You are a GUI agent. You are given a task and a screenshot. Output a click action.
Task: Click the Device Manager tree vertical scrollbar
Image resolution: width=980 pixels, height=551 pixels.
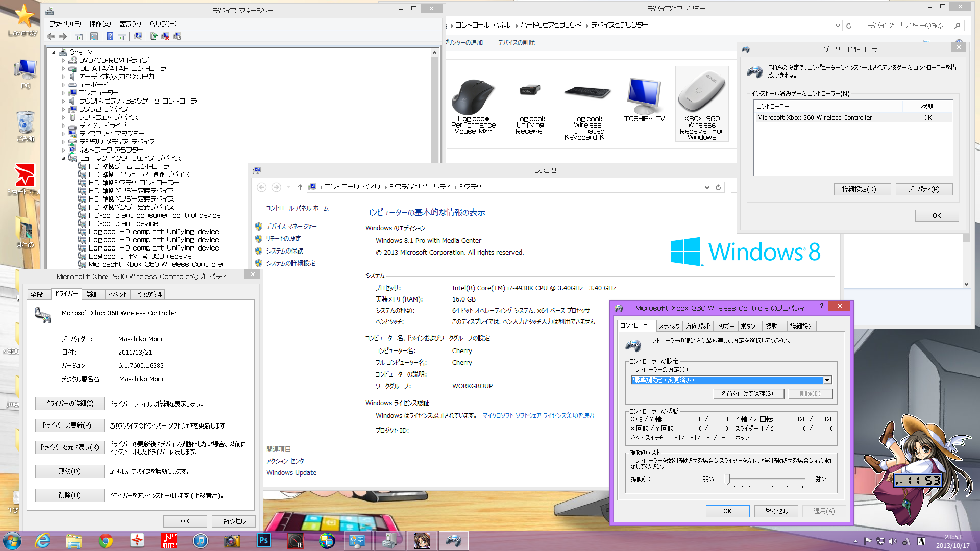(x=435, y=106)
